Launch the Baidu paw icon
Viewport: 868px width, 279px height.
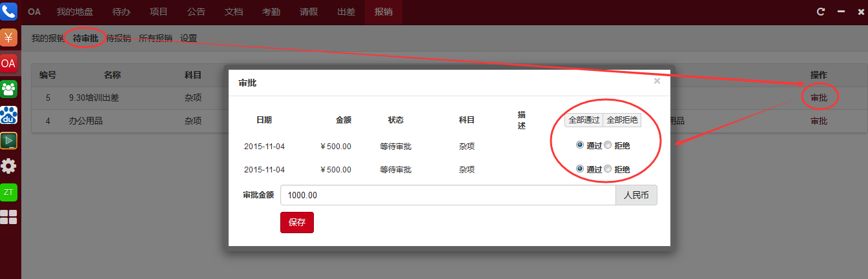(x=8, y=115)
